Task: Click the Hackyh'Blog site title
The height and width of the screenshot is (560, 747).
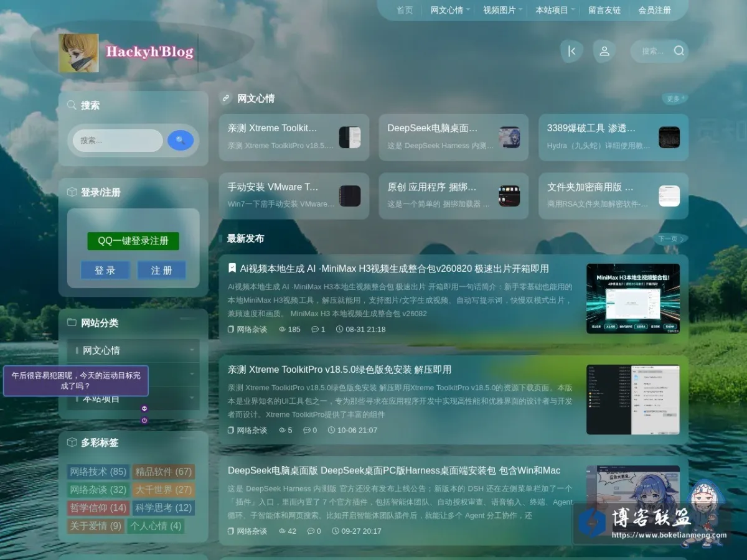Action: [x=149, y=52]
